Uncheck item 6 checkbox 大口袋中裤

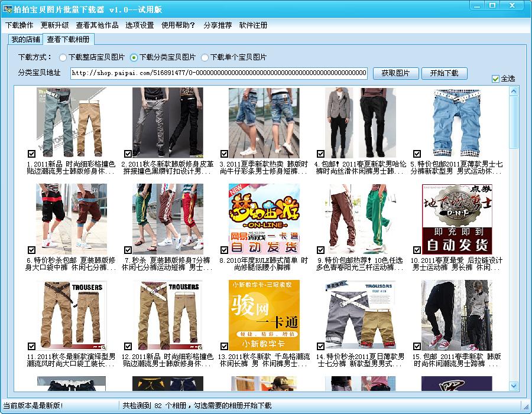31,250
